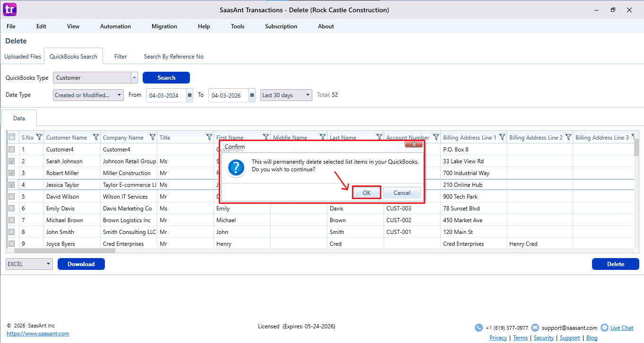
Task: Click the Live Chat bubble icon
Action: (x=604, y=327)
